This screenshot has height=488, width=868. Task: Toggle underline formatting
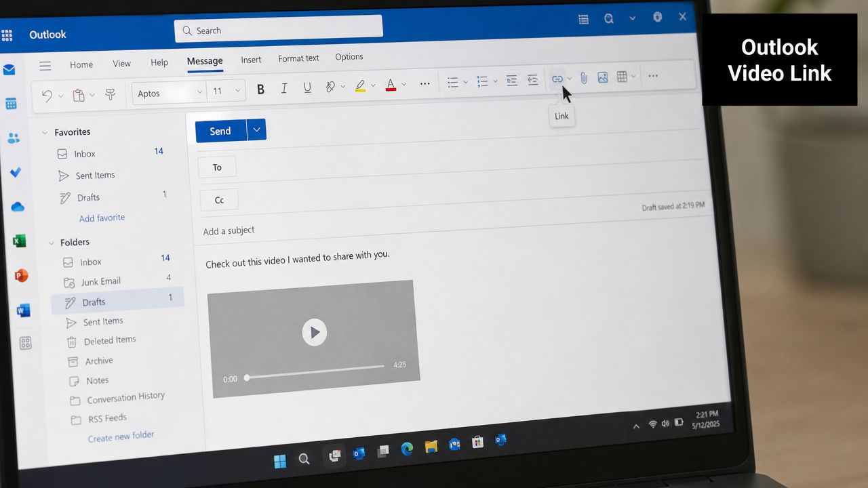(307, 87)
